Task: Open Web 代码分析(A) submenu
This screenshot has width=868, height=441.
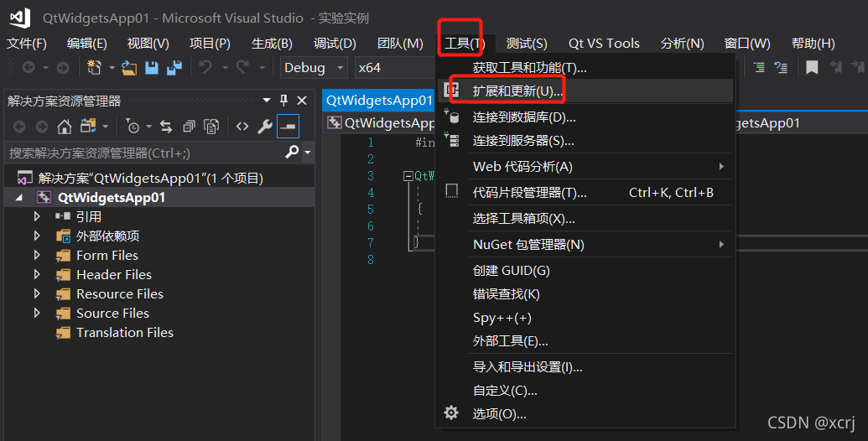Action: tap(585, 166)
